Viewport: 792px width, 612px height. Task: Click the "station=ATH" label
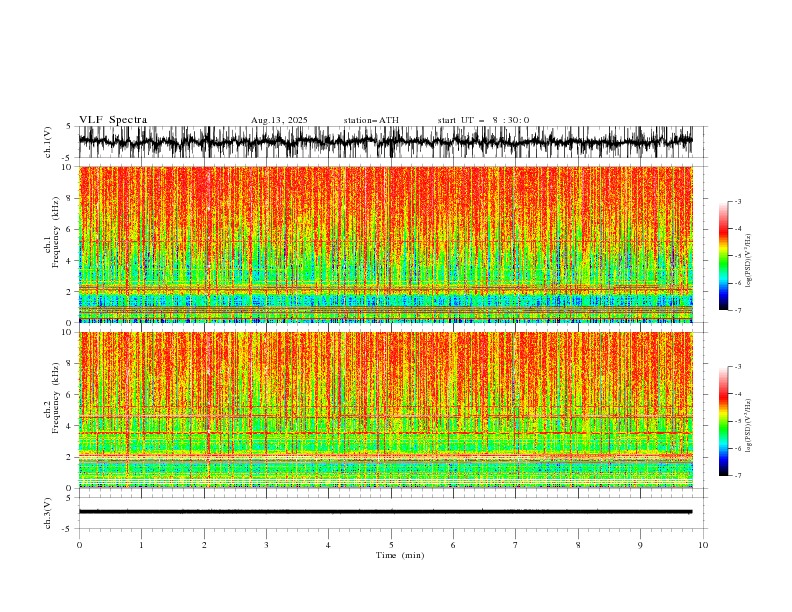pos(371,120)
